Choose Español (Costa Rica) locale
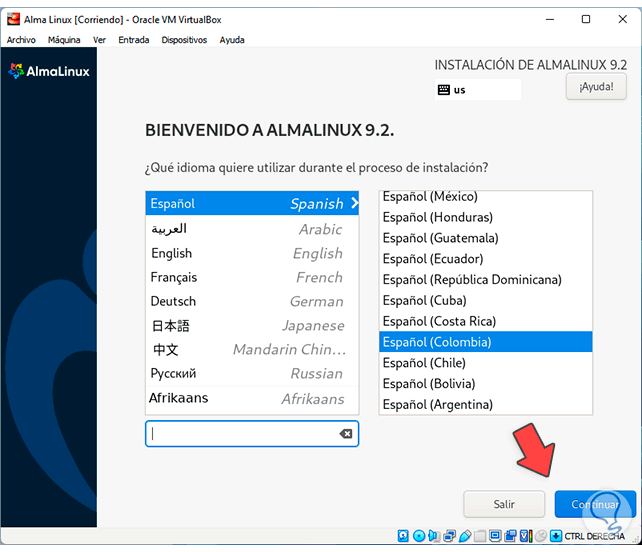The height and width of the screenshot is (552, 642). 486,321
